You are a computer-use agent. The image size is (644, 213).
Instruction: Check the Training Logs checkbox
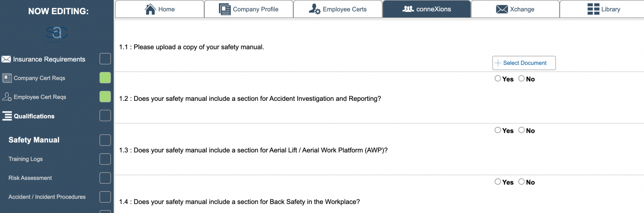pos(105,159)
